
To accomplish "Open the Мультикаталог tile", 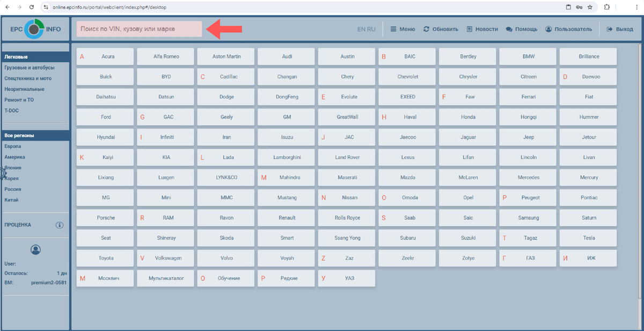I will point(165,278).
